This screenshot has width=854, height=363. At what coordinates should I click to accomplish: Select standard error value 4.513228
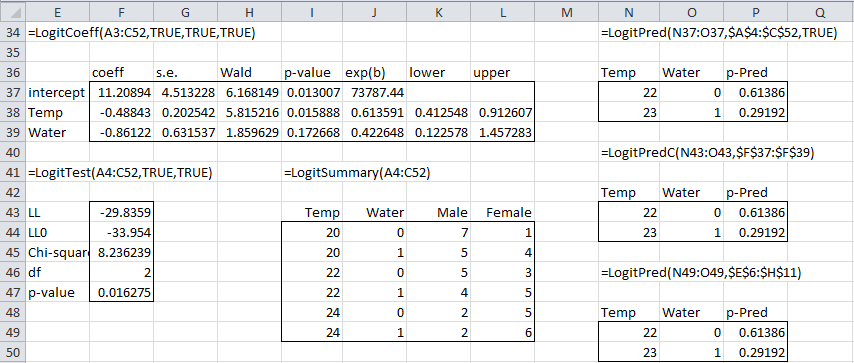[x=185, y=93]
